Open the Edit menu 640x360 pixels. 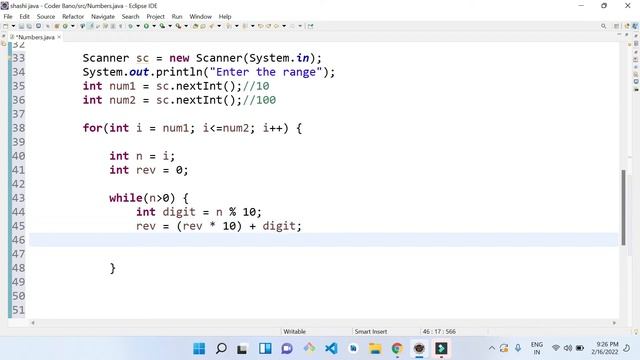[x=24, y=16]
